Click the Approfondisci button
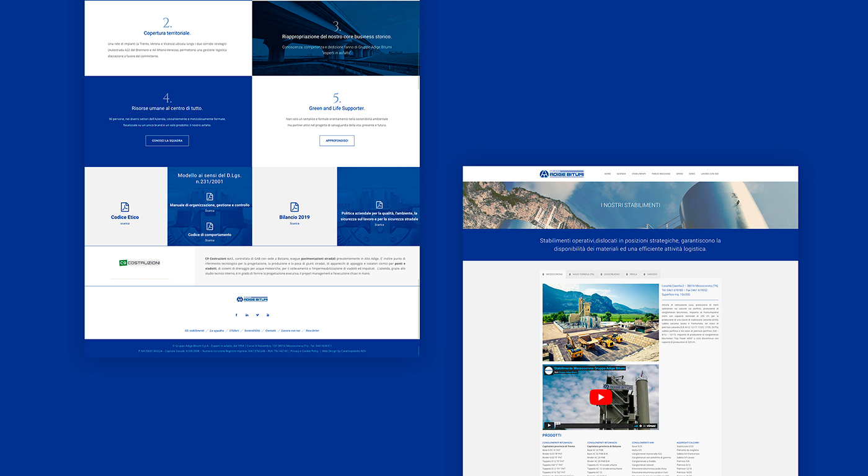 pyautogui.click(x=337, y=141)
